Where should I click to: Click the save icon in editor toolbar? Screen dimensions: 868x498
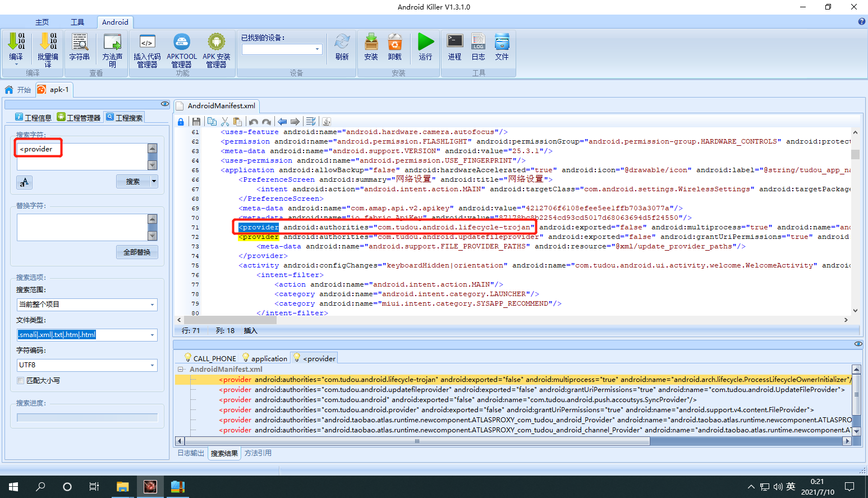coord(196,122)
